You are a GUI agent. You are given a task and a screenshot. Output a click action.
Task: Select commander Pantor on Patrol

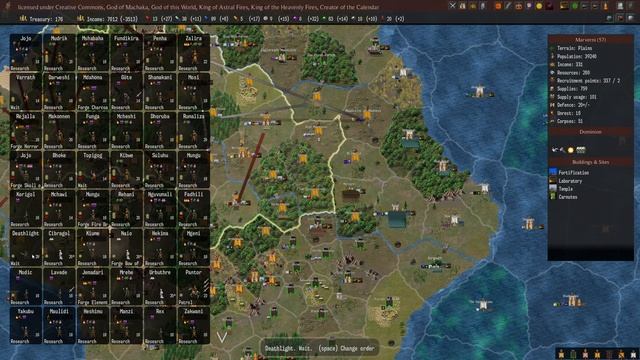[193, 287]
